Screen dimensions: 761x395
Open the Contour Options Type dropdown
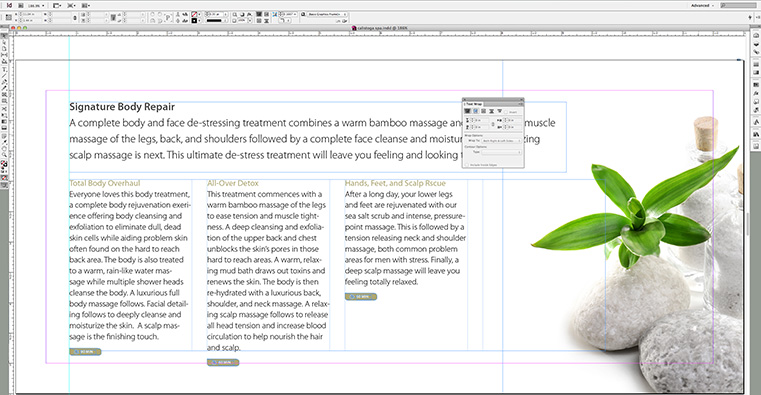(x=502, y=152)
